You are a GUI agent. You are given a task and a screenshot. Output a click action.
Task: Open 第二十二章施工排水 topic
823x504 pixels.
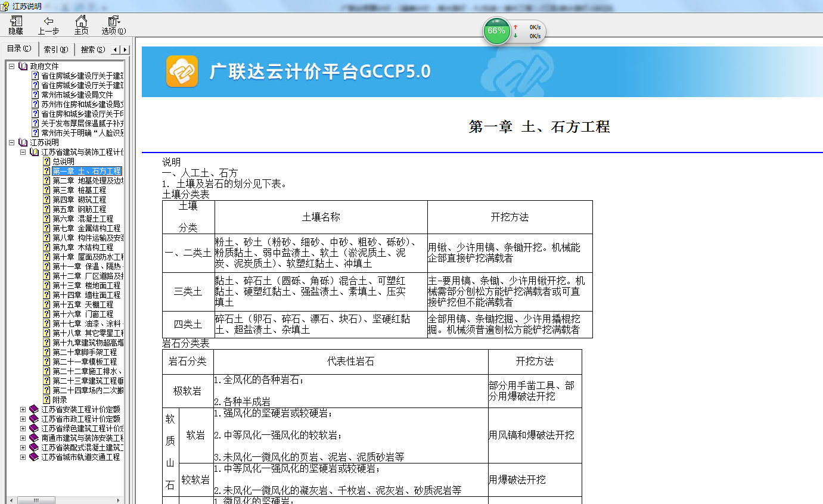point(88,371)
